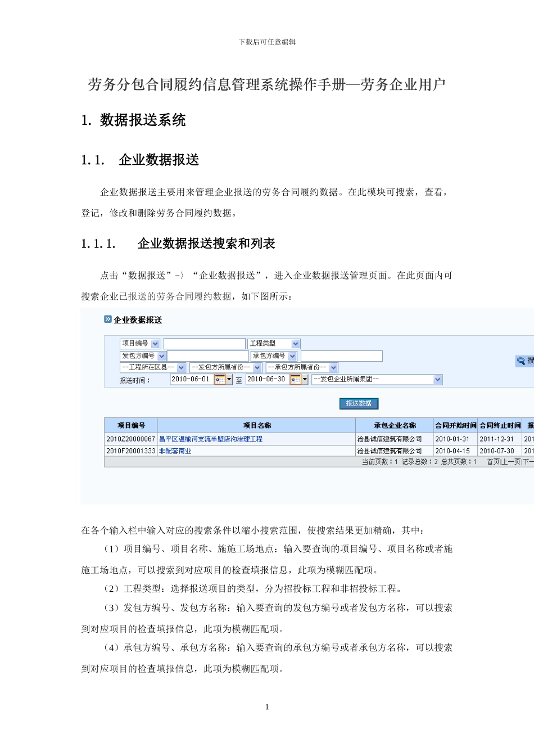Select the 2010-01-31 start date cell
Screen dimensions: 534x756
pos(456,439)
